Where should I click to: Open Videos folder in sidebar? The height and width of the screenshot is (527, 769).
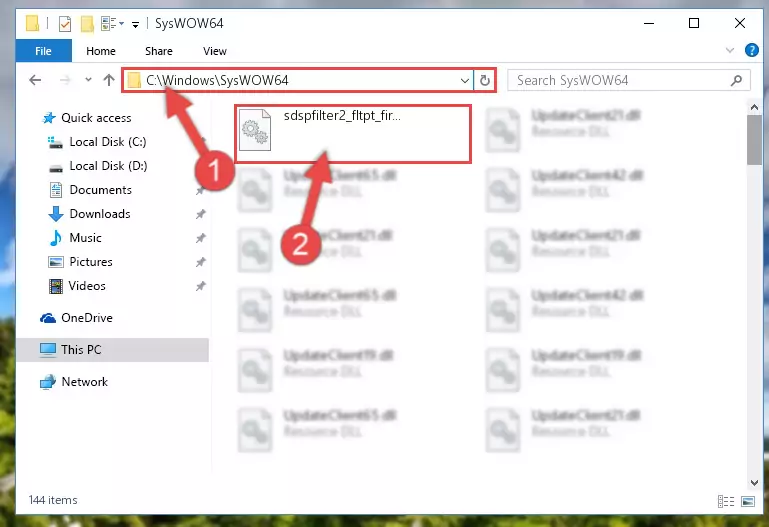(x=87, y=286)
